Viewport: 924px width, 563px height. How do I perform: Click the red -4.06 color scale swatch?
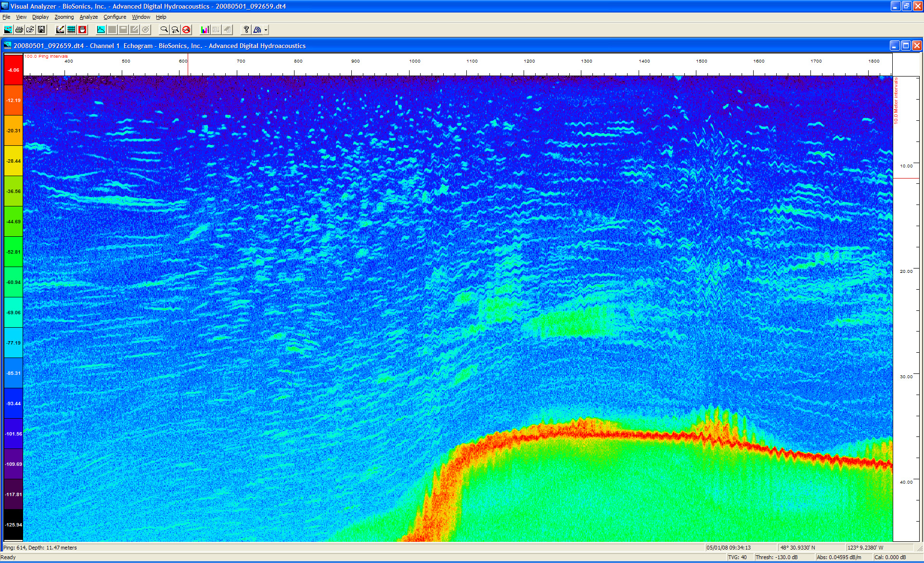[x=13, y=70]
